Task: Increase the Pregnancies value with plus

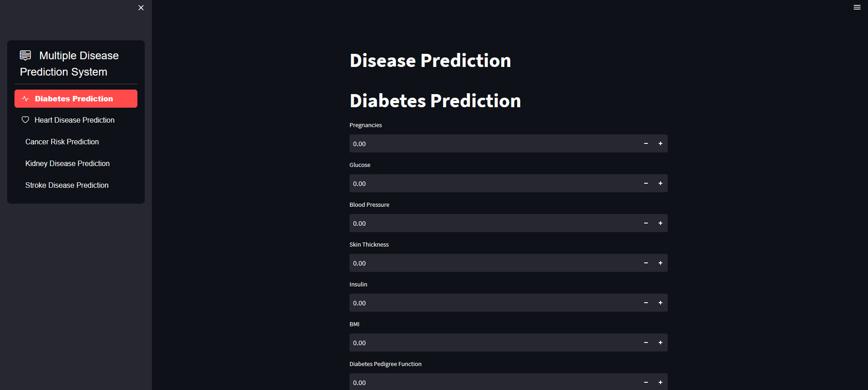Action: click(660, 143)
